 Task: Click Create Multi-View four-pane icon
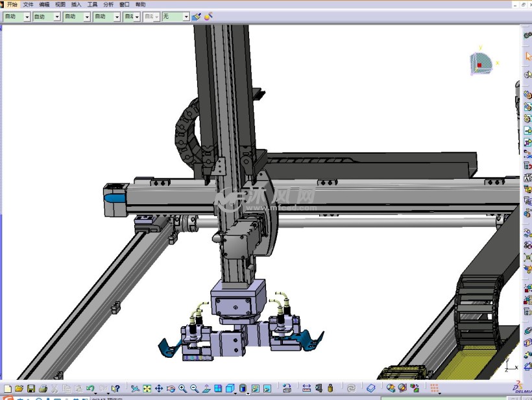(218, 388)
